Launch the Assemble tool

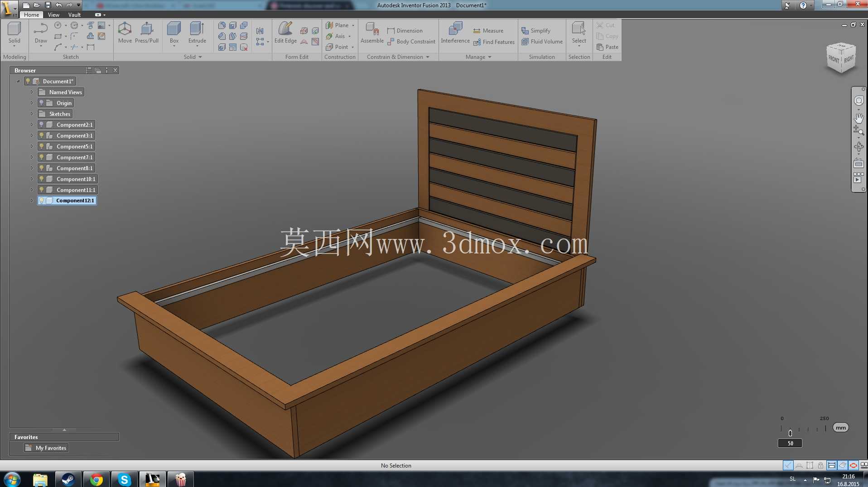[372, 33]
